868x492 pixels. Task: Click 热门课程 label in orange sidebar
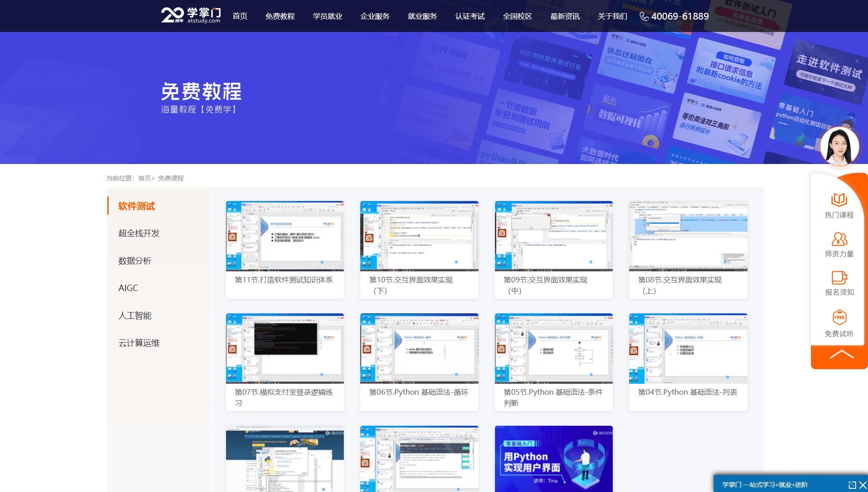839,215
